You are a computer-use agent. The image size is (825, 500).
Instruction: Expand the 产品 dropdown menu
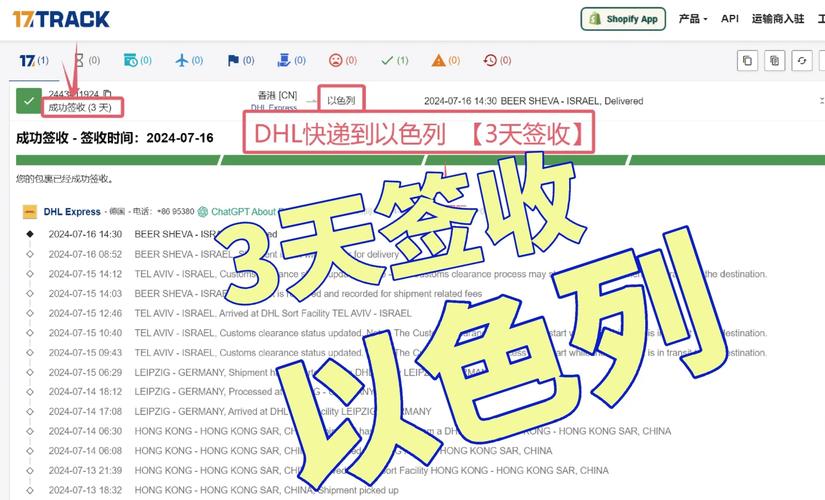(x=692, y=19)
